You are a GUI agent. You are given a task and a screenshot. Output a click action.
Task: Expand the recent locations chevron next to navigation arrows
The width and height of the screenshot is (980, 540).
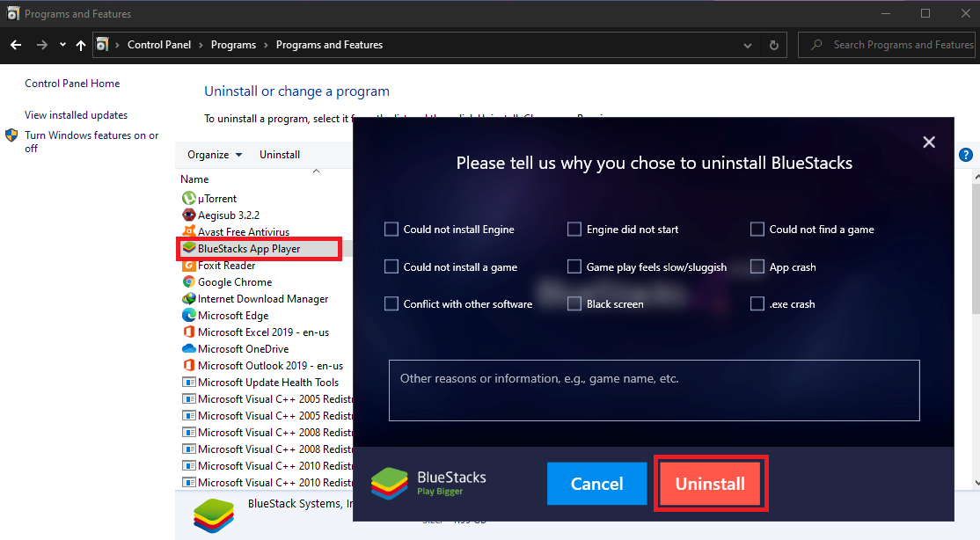click(x=62, y=44)
